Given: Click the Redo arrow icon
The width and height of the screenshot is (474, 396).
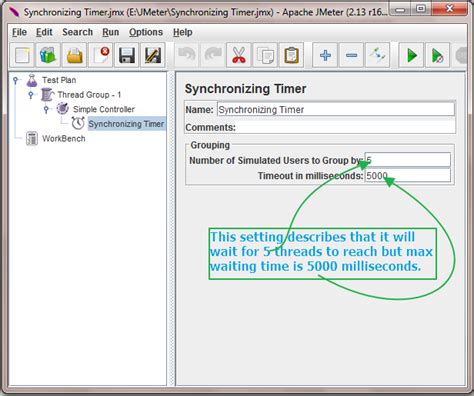Looking at the screenshot, I should pos(213,55).
